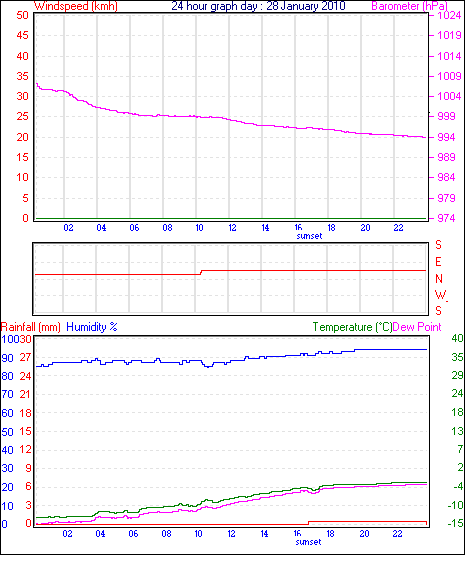
Task: Click the hour label 02 under the top graph
Action: pos(68,228)
